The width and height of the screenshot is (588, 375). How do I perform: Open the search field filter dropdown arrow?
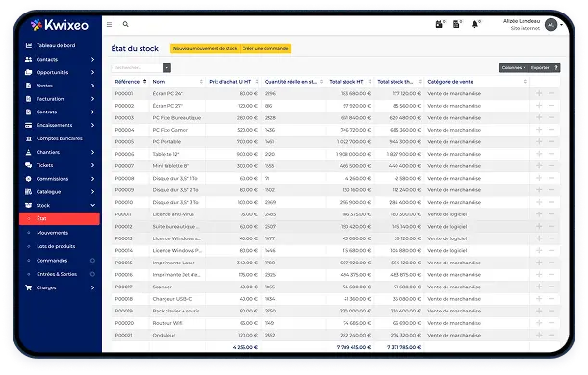click(x=166, y=68)
